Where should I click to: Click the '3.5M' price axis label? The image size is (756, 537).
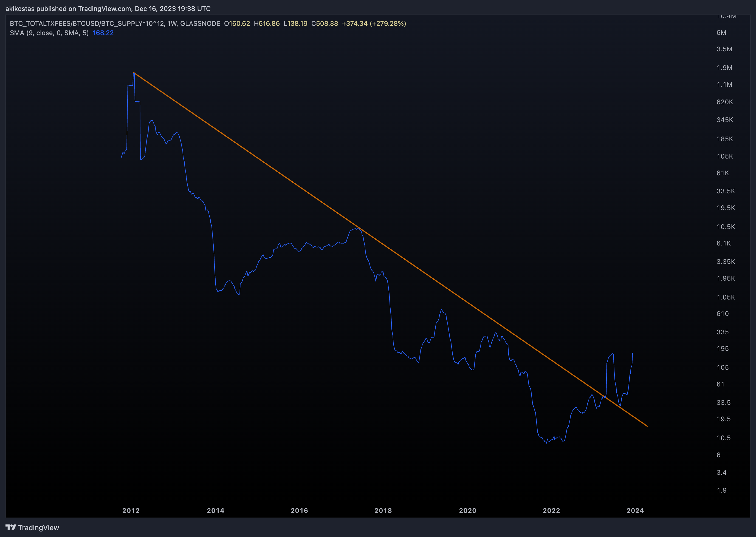pos(724,49)
